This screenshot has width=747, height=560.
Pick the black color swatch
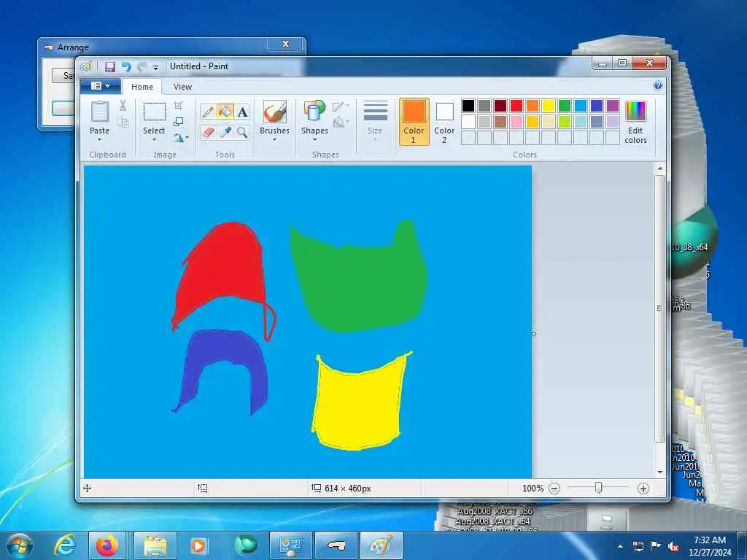pos(468,106)
